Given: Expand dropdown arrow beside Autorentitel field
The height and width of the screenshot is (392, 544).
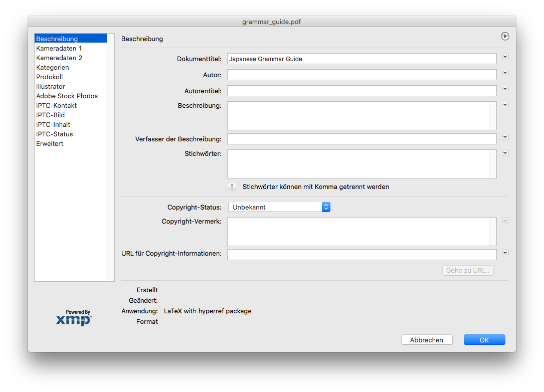Looking at the screenshot, I should 505,89.
